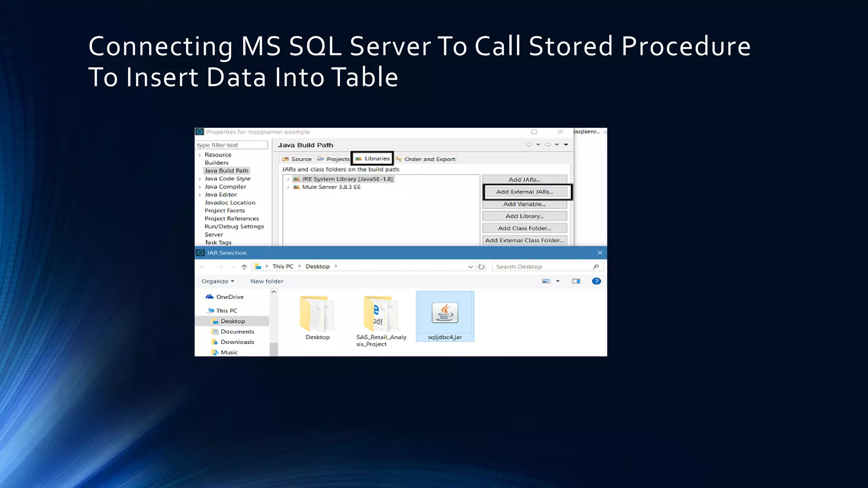868x488 pixels.
Task: Toggle the preview pane icon
Action: [x=576, y=281]
